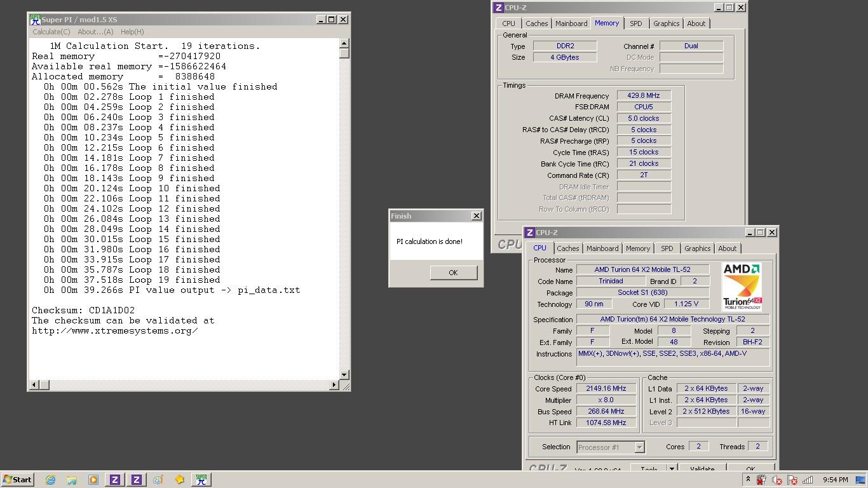The image size is (868, 488).
Task: Open the Help(H) menu in Super PI
Action: pos(132,32)
